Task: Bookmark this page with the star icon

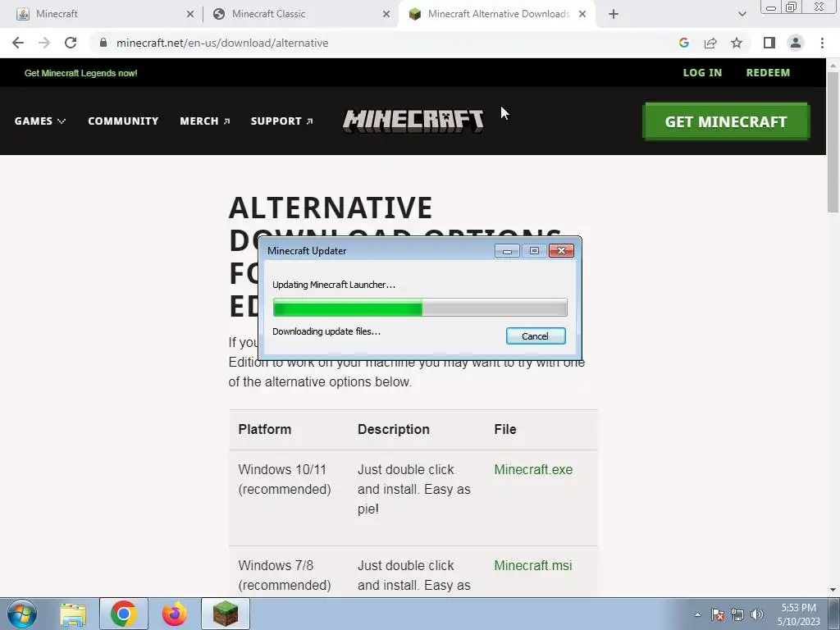Action: 737,43
